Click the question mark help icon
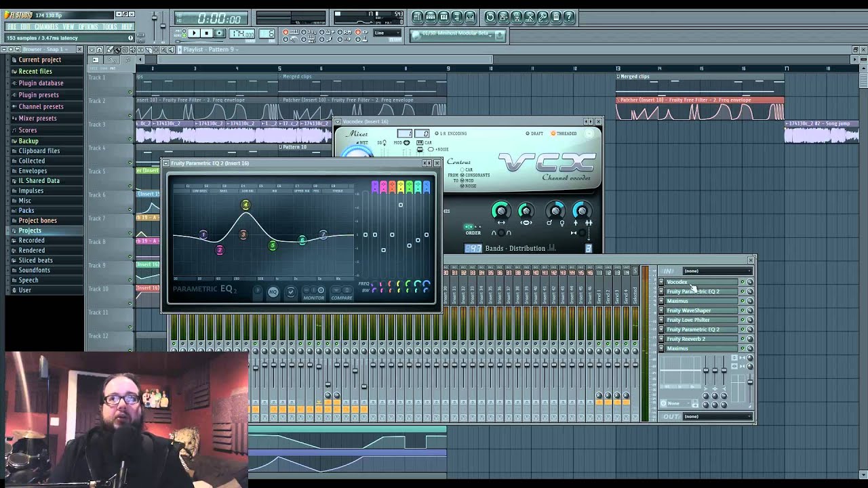 tap(569, 17)
